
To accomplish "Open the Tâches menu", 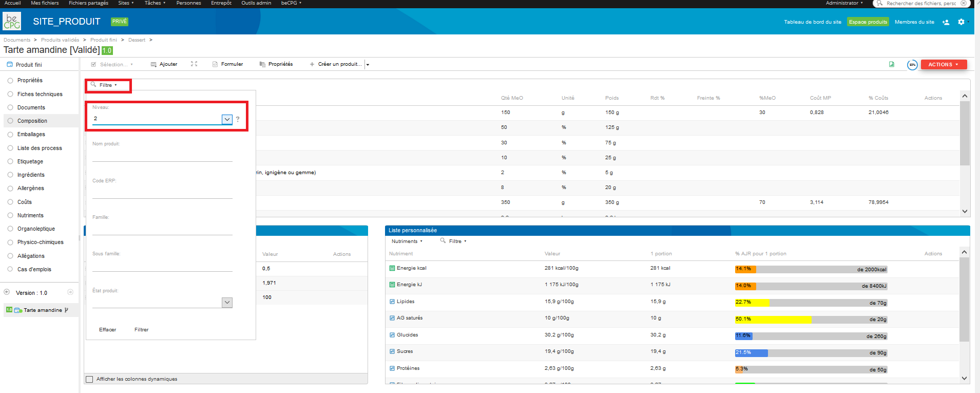I will pos(155,3).
